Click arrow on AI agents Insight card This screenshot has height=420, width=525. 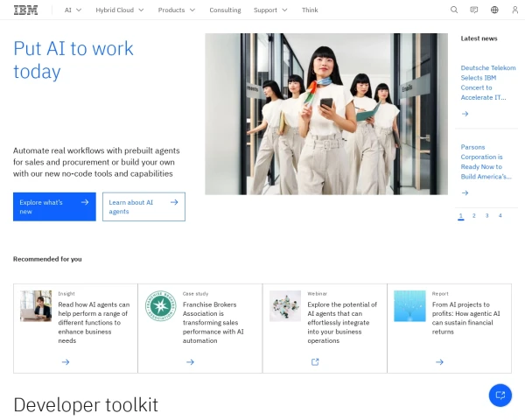point(66,362)
